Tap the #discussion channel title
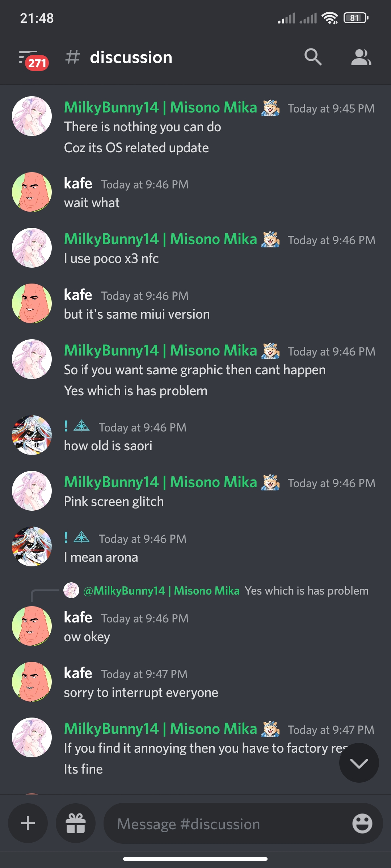The width and height of the screenshot is (391, 868). (131, 57)
